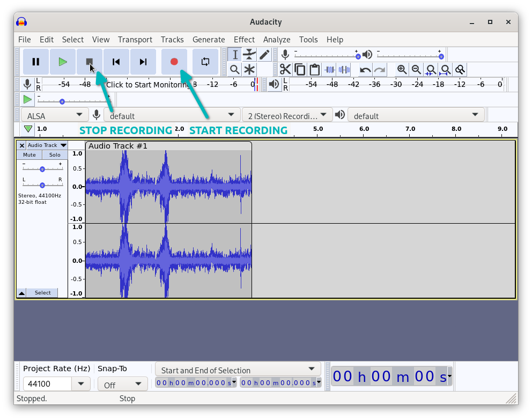Click the Select button on the track panel

[42, 292]
